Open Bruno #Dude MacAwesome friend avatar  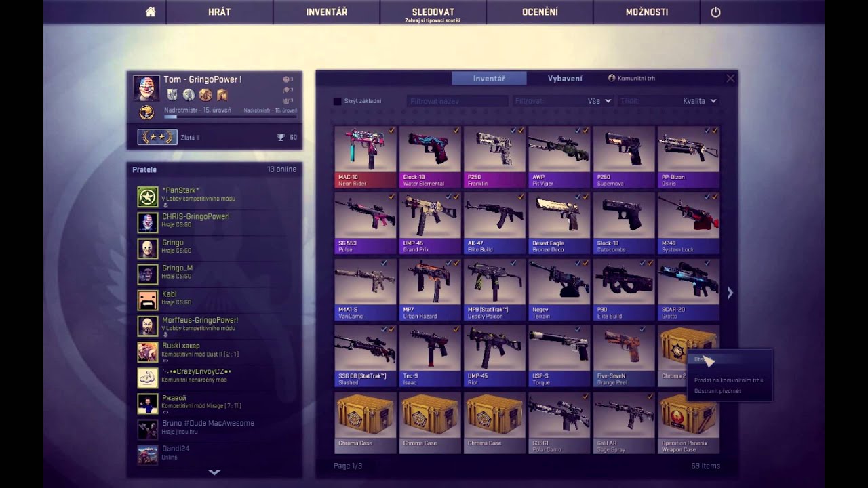click(148, 429)
